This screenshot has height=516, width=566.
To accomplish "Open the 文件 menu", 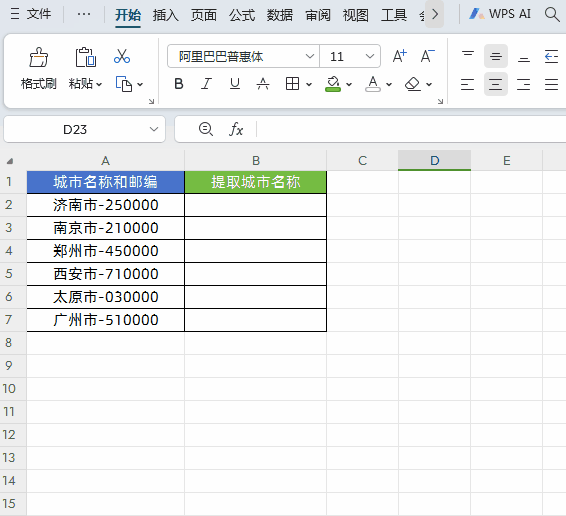I will tap(31, 14).
